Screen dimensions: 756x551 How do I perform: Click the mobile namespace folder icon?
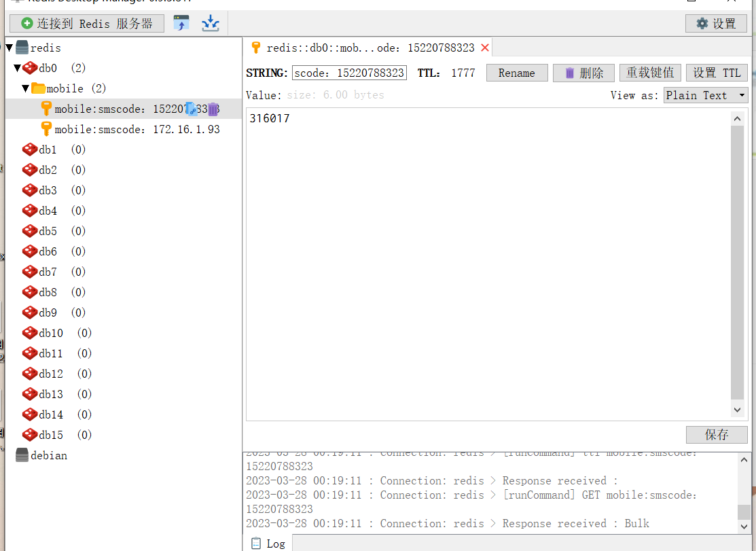click(x=38, y=88)
